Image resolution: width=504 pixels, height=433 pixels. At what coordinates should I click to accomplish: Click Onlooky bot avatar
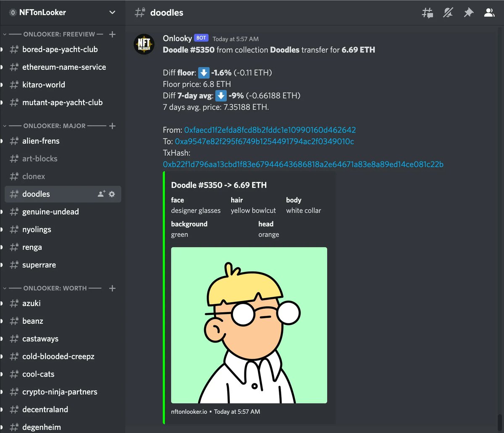(x=144, y=44)
